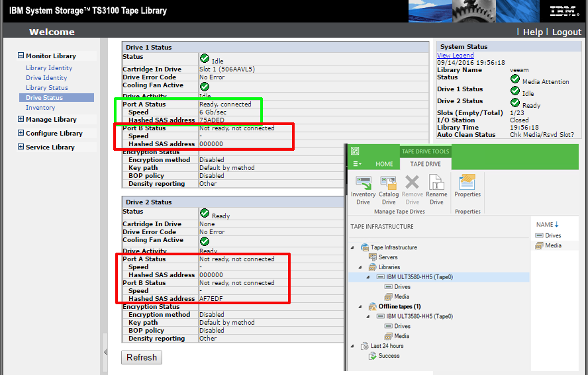Click System Status Drive 1 Idle icon

[515, 91]
